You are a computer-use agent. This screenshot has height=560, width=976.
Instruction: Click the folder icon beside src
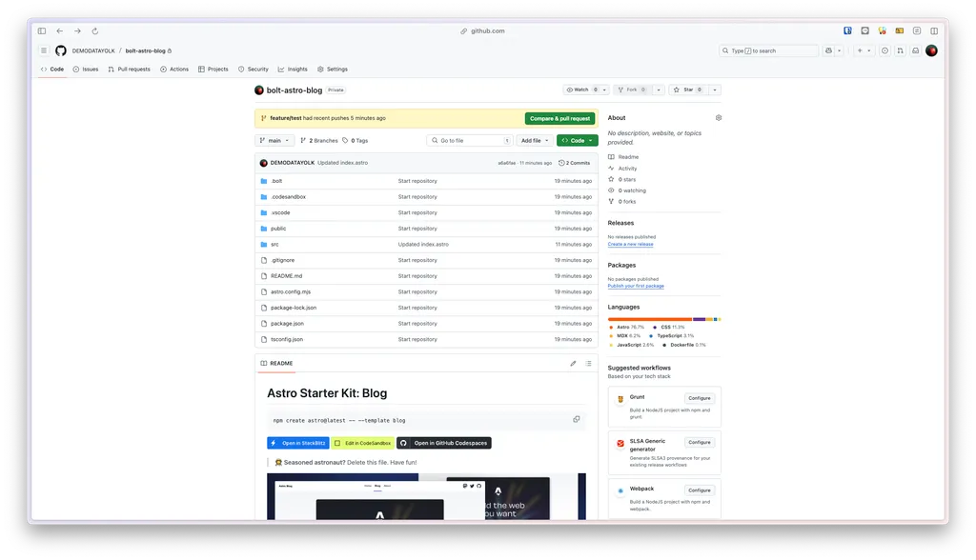point(264,245)
